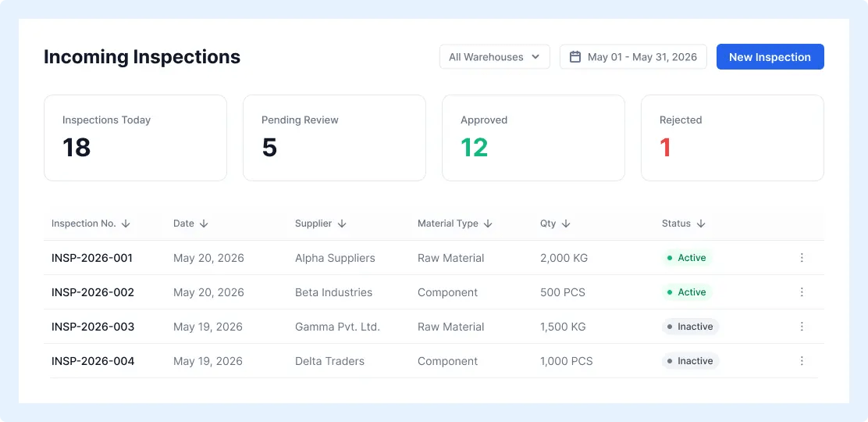This screenshot has width=868, height=422.
Task: Click the Active status badge for INSP-2026-002
Action: point(686,292)
